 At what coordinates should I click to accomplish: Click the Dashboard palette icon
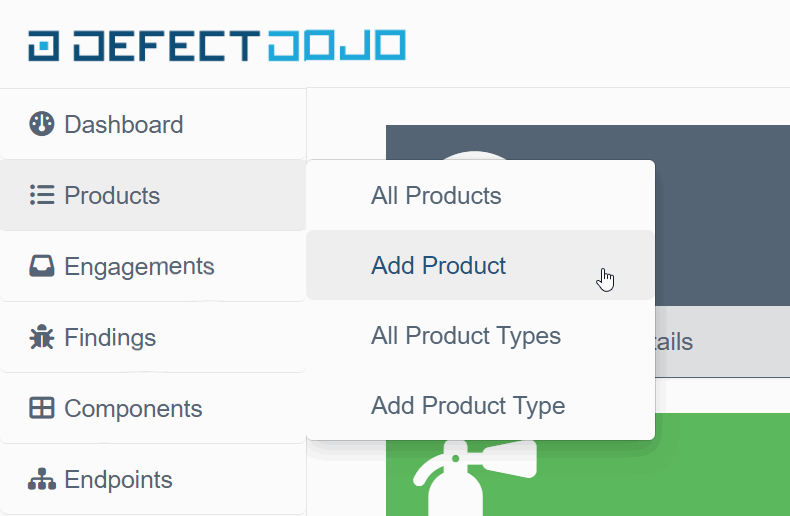41,124
